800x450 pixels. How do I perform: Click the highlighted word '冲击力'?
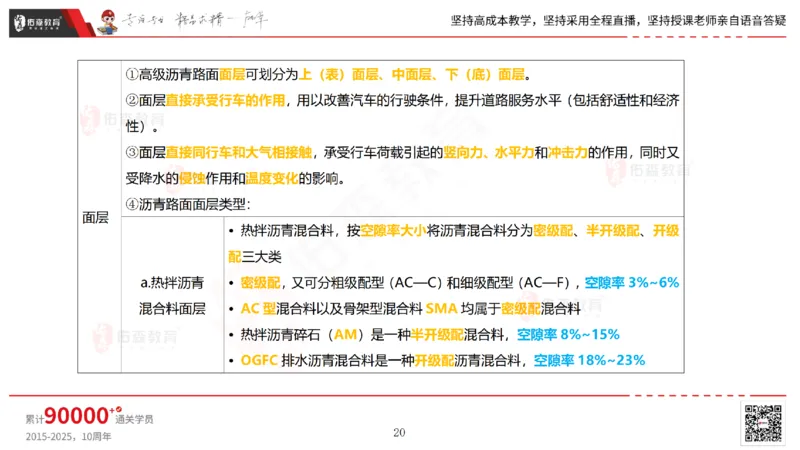tap(567, 153)
